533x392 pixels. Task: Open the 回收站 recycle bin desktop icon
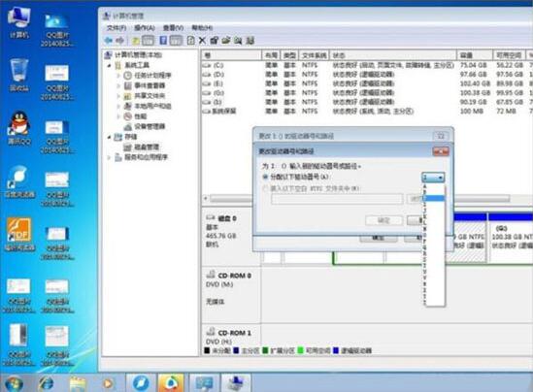tap(19, 75)
